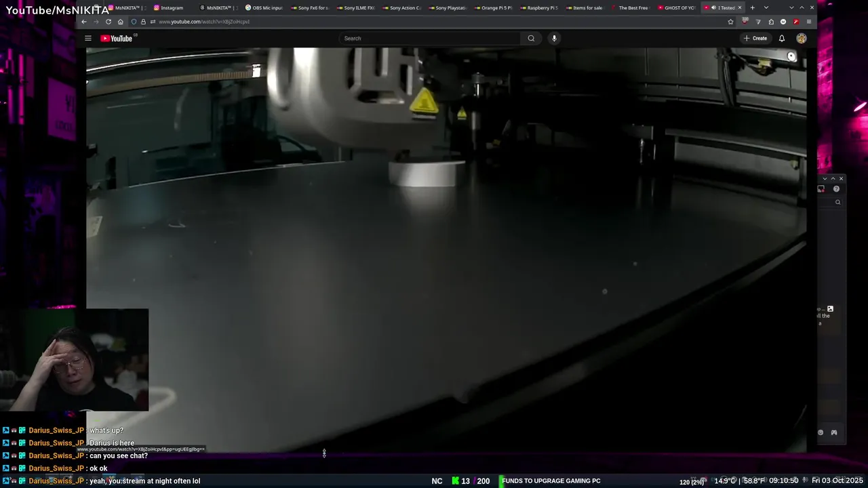
Task: Click the 'NC' status label
Action: pyautogui.click(x=437, y=481)
